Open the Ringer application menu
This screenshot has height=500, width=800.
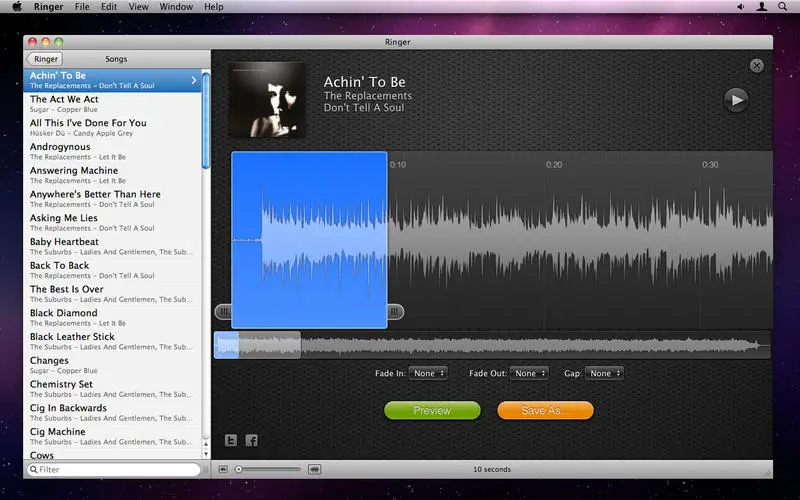(49, 7)
